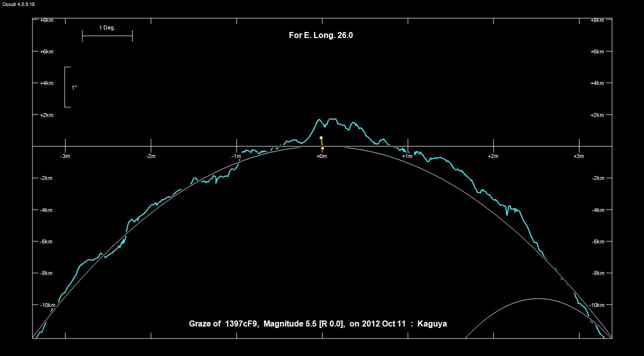Click the Occult 4.0.9.18 version label
The image size is (644, 356).
tap(17, 4)
